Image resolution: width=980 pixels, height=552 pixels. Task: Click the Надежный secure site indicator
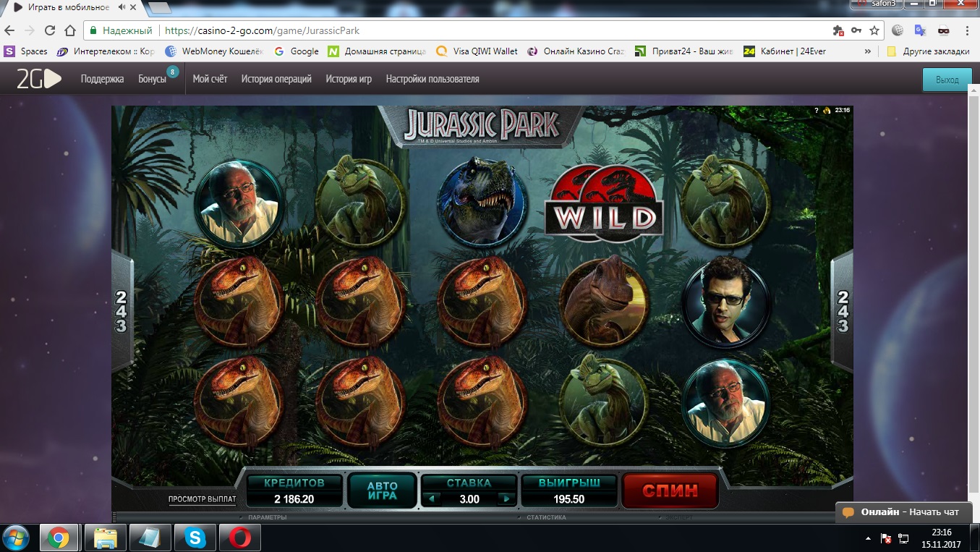(121, 31)
